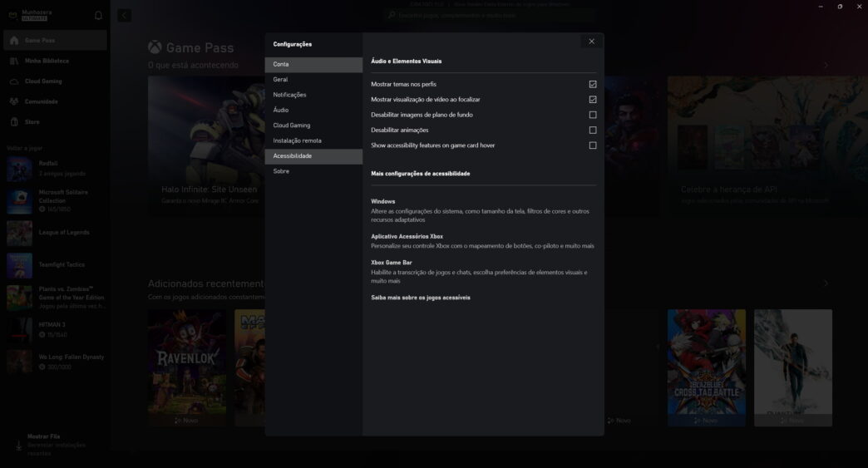The image size is (868, 468).
Task: Open Plants vs. Zombies in the recent list
Action: click(x=56, y=298)
